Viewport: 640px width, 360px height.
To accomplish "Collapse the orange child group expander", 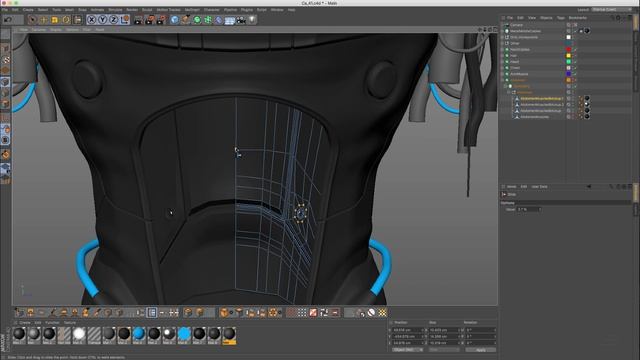I will 506,86.
